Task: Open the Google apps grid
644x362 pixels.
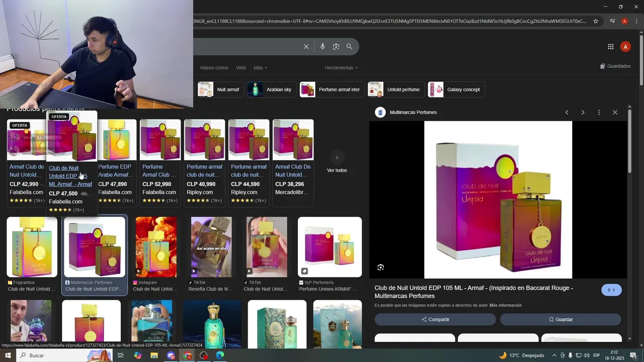Action: (x=611, y=47)
